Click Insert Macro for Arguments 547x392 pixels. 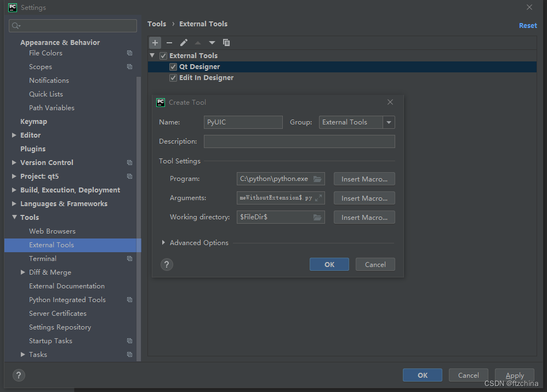[364, 198]
